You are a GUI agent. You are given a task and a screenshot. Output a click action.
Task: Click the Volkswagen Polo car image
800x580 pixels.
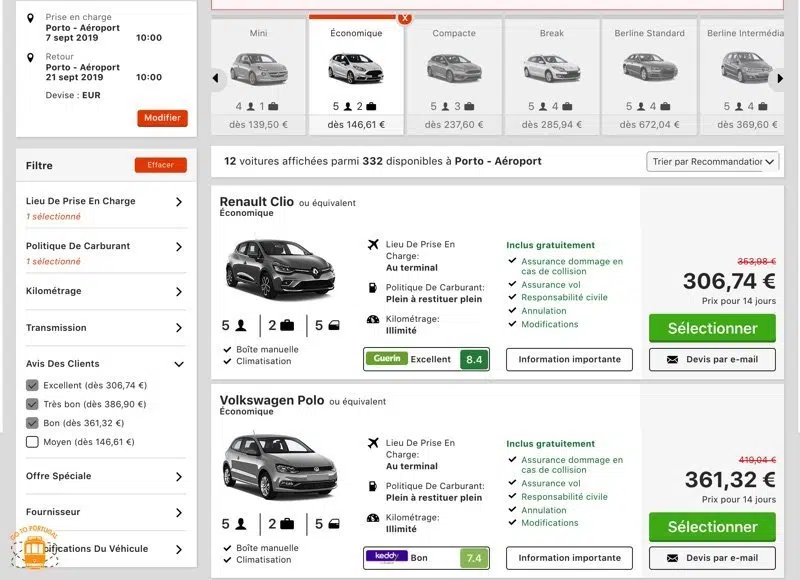(280, 466)
